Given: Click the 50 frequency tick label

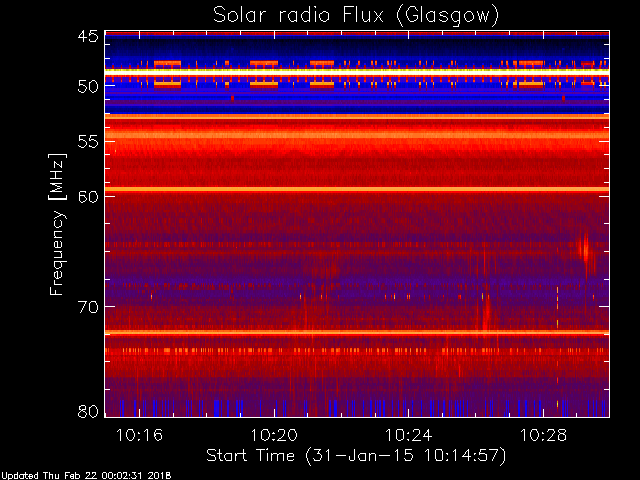Looking at the screenshot, I should click(x=88, y=86).
